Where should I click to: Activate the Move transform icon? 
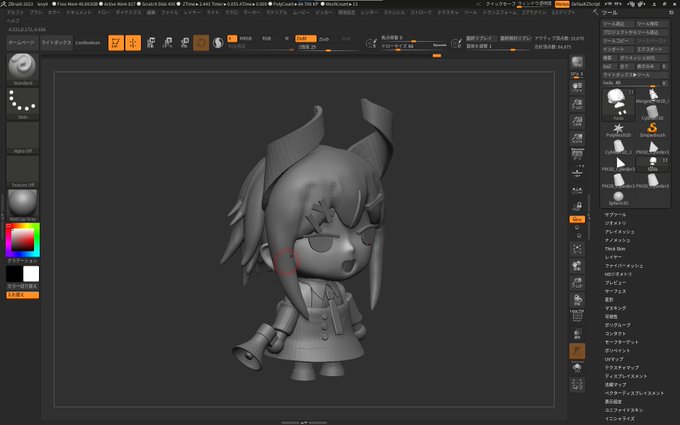click(150, 42)
